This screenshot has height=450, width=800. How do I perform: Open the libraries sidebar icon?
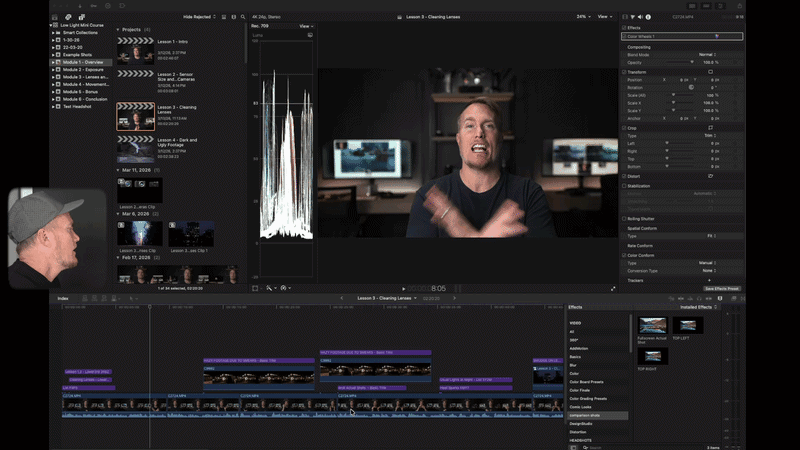(56, 17)
